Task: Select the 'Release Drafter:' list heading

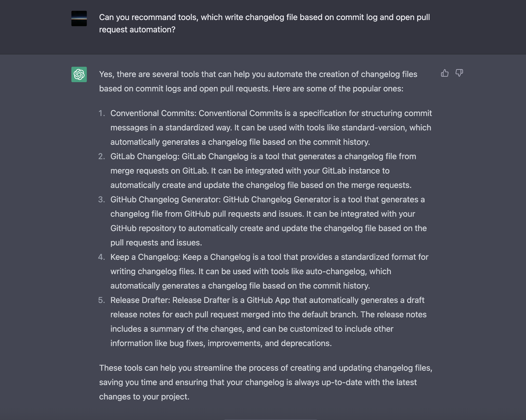Action: [140, 300]
